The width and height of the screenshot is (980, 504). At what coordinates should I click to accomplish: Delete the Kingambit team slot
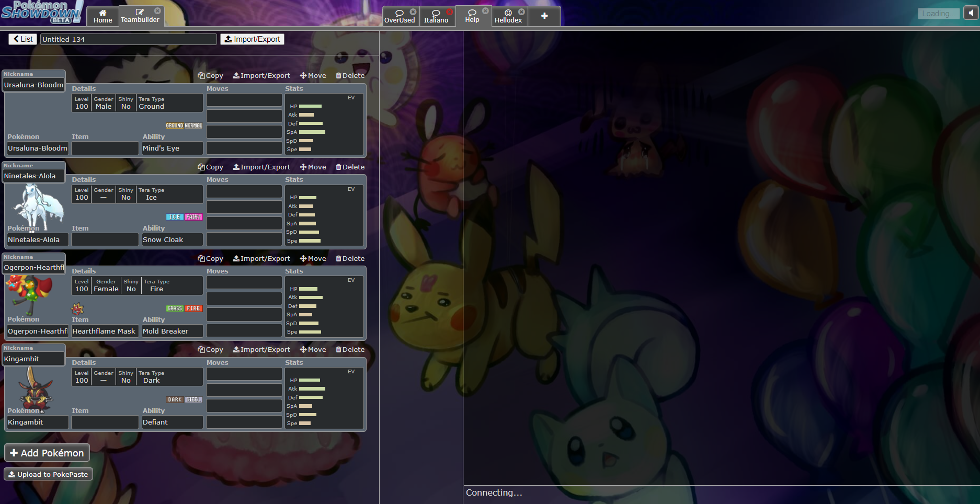point(350,350)
